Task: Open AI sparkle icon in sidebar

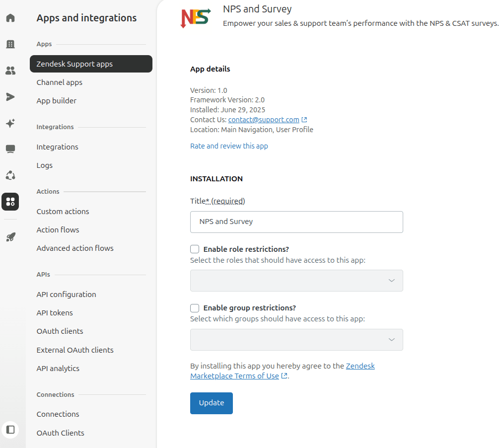Action: click(10, 123)
